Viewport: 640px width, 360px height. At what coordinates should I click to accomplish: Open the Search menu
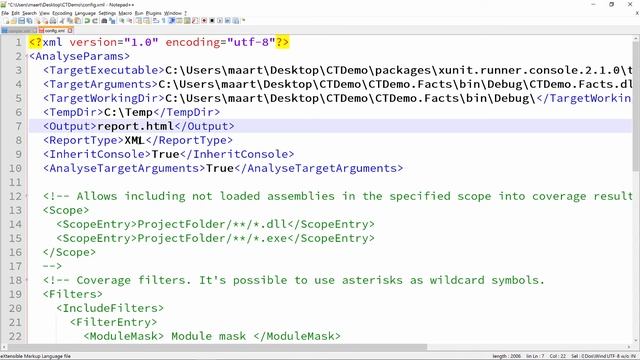coord(29,13)
